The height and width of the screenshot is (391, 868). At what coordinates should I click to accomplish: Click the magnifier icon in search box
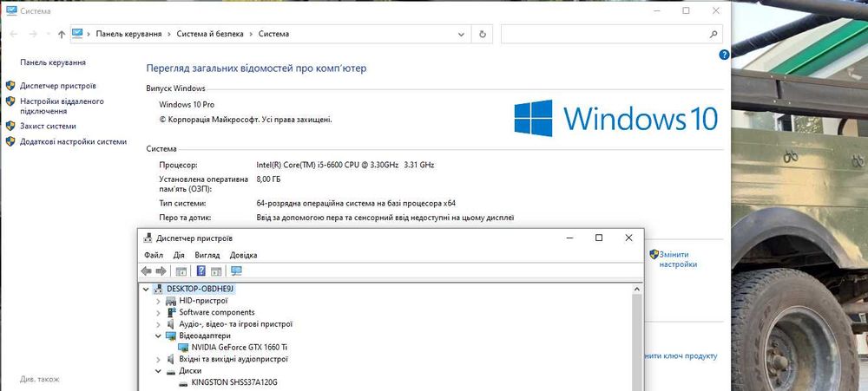coord(713,35)
